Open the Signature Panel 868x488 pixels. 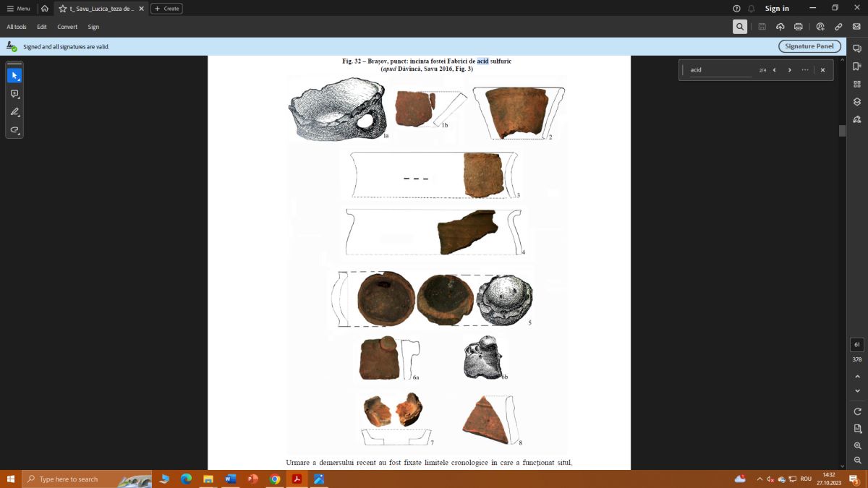[809, 46]
